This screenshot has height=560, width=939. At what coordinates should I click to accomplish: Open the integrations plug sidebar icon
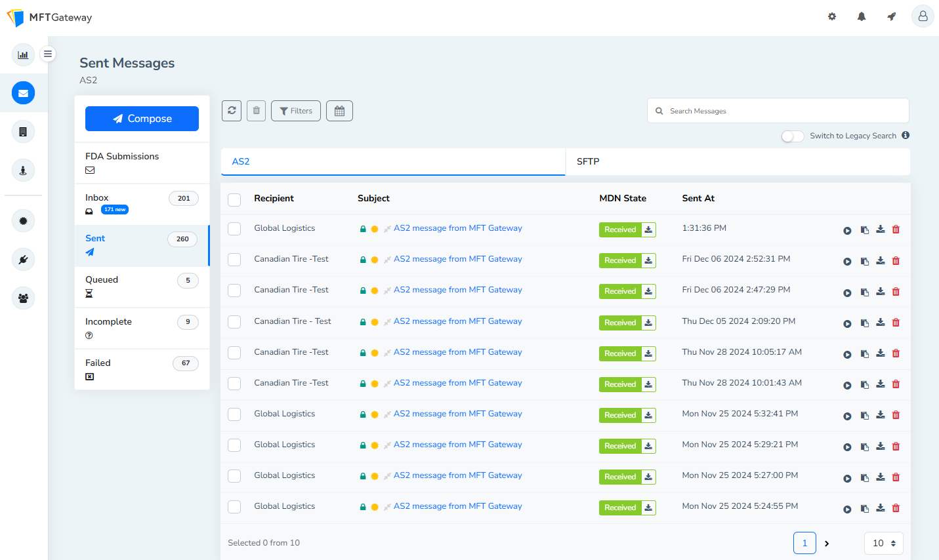pyautogui.click(x=23, y=260)
